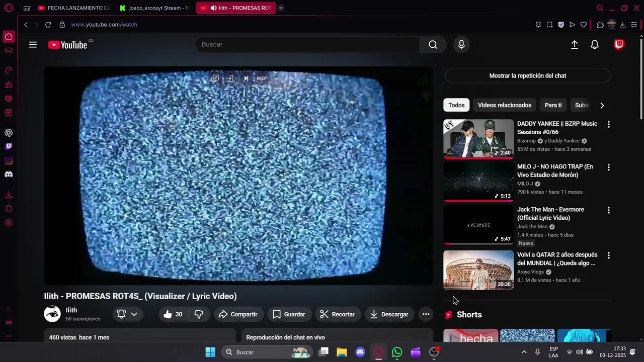Open a new browser tab
This screenshot has width=644, height=362.
click(281, 8)
